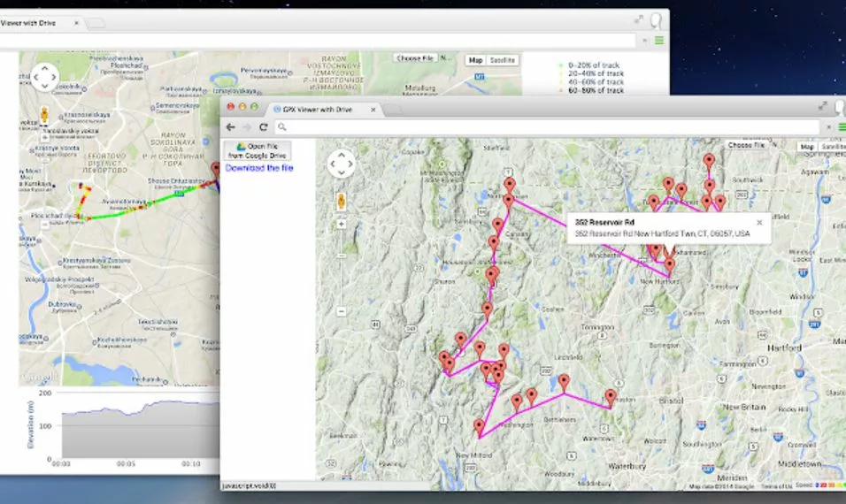
Task: Focus the front window's address bar
Action: [x=547, y=127]
